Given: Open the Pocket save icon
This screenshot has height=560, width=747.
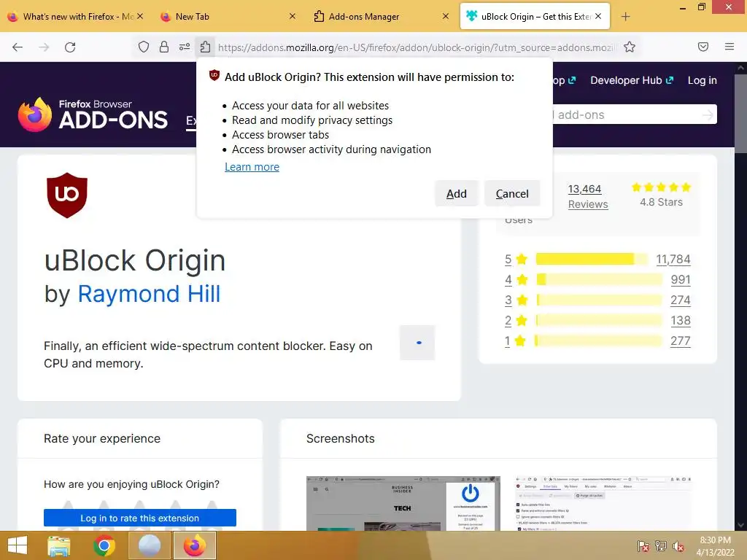Looking at the screenshot, I should [x=703, y=47].
